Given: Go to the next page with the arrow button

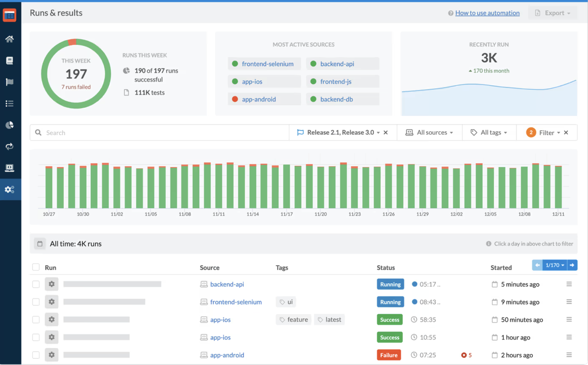Looking at the screenshot, I should click(x=572, y=265).
